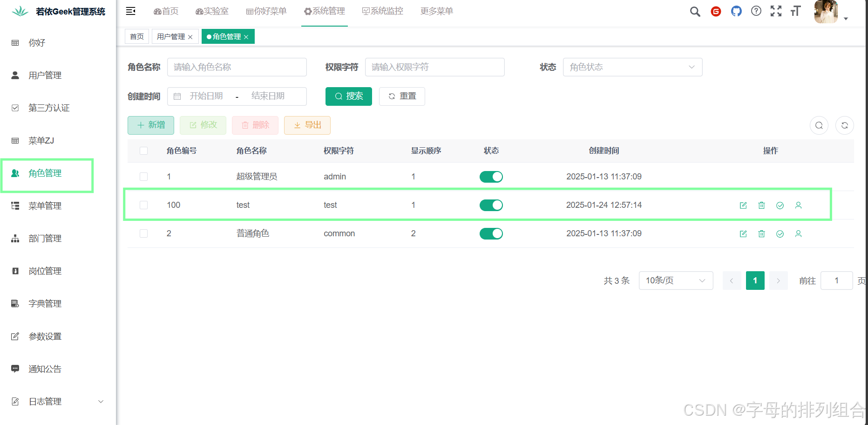Open 字典管理 in the sidebar
Screen dimensions: 868x425
[x=58, y=304]
